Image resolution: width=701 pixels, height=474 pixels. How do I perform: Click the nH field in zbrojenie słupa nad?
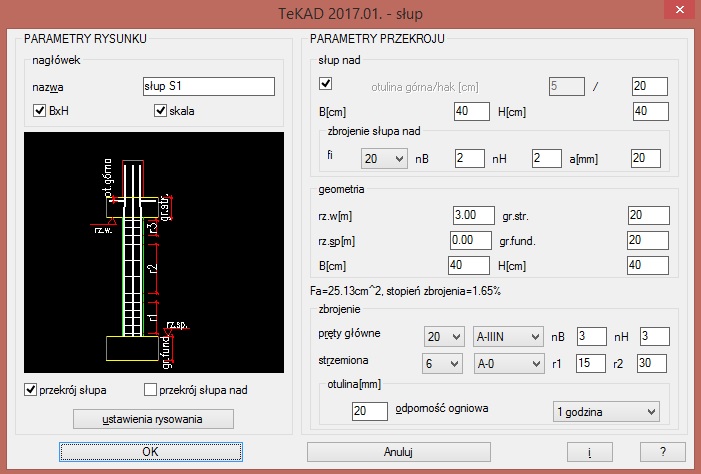(x=547, y=159)
